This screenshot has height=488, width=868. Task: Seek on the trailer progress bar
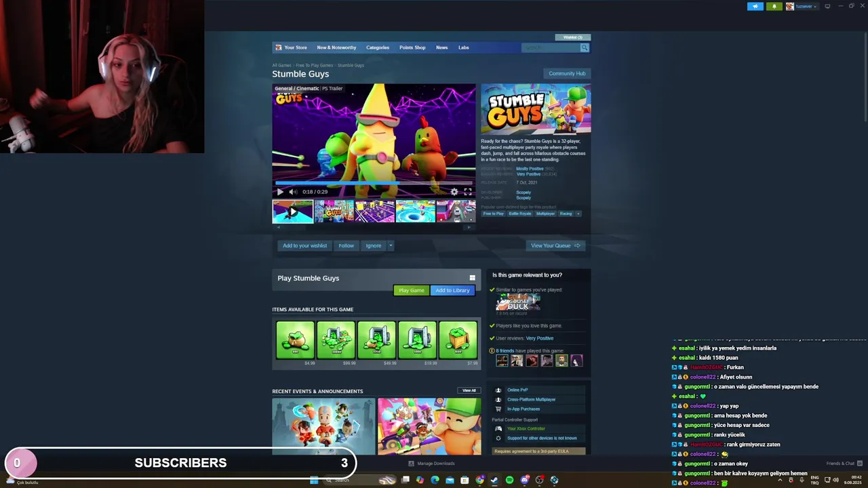point(374,183)
